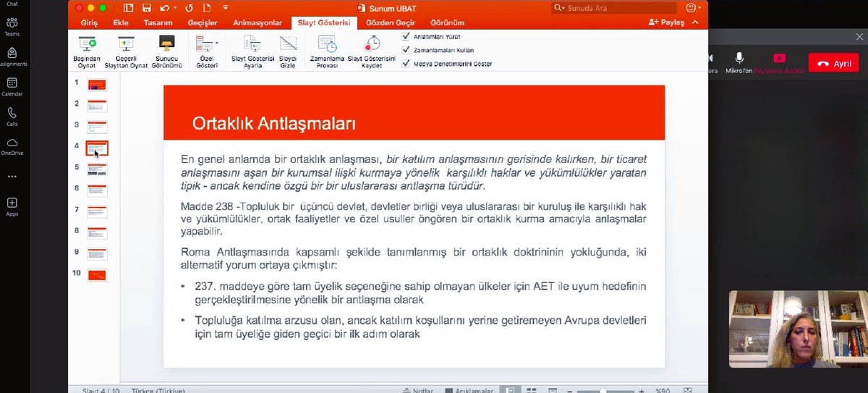Click the smiley feedback icon
868x393 pixels.
point(690,8)
